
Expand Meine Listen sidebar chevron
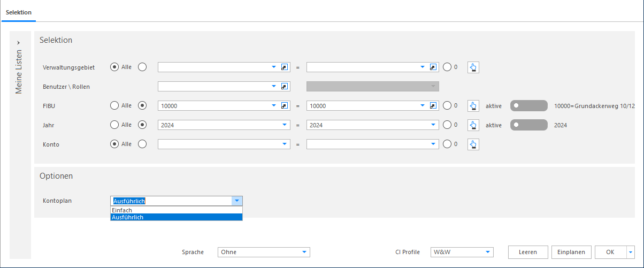click(19, 42)
